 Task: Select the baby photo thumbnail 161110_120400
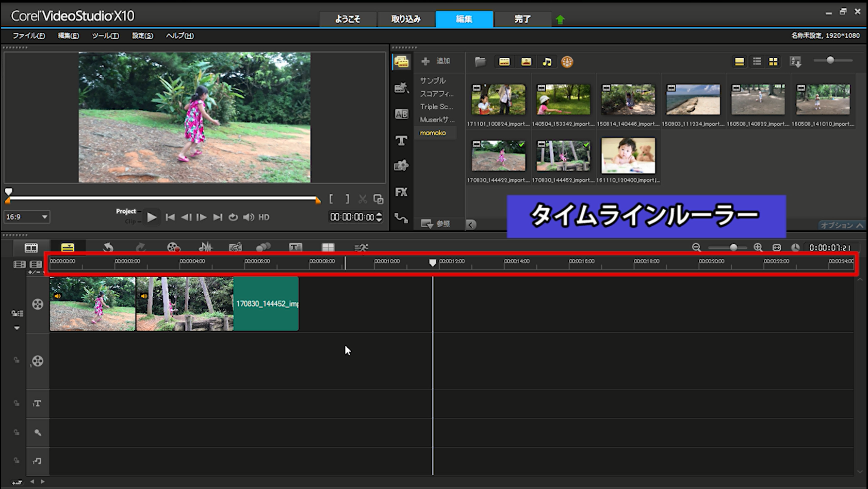pos(628,156)
